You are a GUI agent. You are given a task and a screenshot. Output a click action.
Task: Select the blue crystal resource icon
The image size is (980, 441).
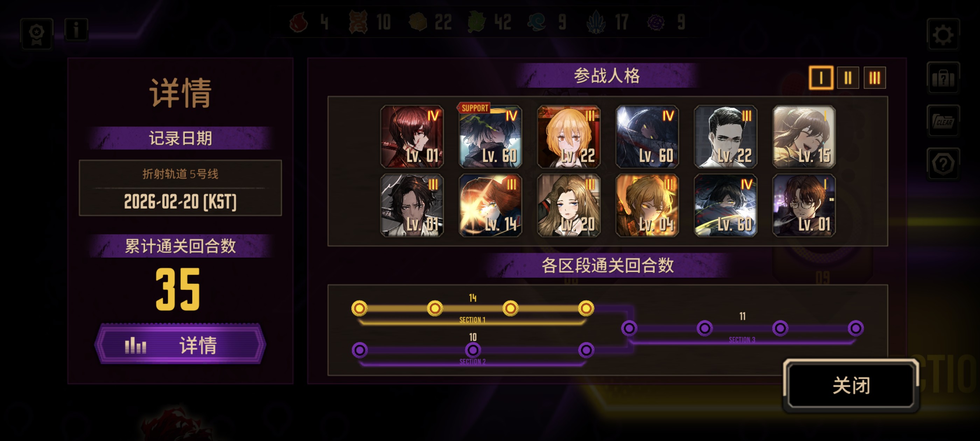click(596, 22)
